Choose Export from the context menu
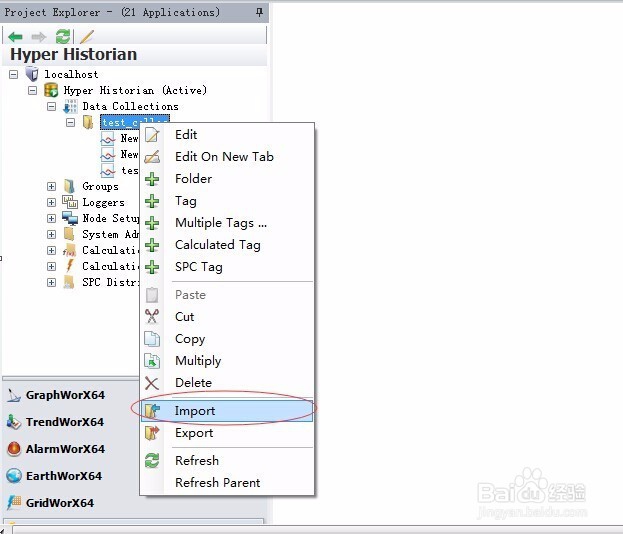 tap(227, 433)
